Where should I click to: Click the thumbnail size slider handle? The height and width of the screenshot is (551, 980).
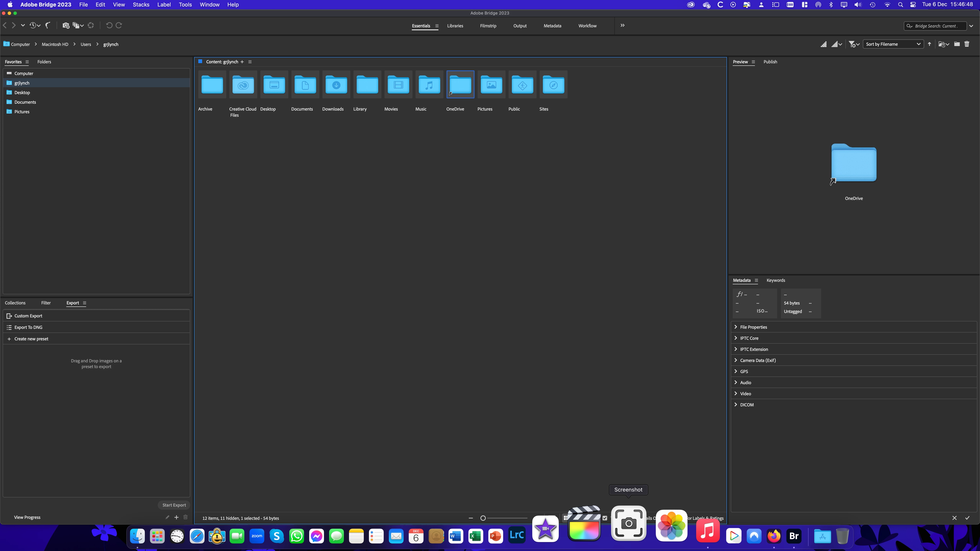[x=483, y=518]
